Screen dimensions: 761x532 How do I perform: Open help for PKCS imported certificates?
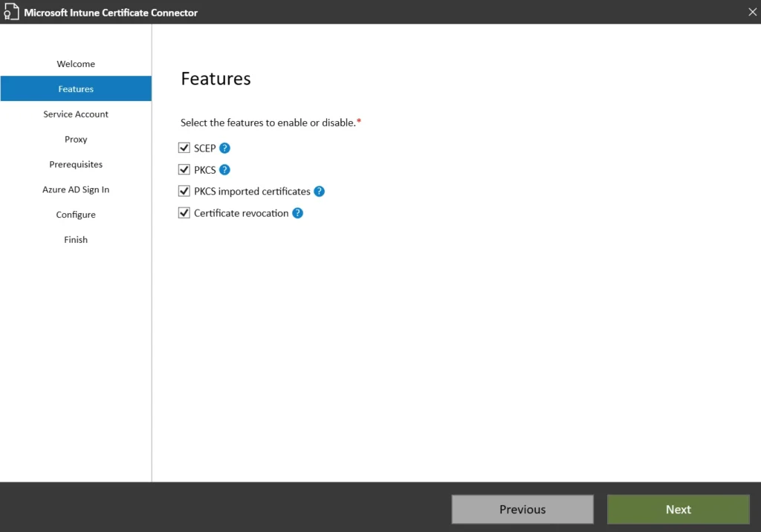coord(320,192)
